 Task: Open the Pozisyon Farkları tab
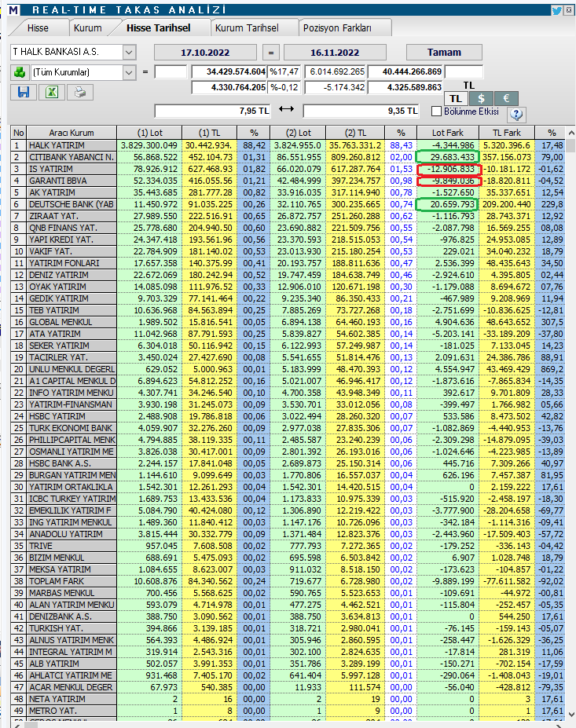coord(337,27)
